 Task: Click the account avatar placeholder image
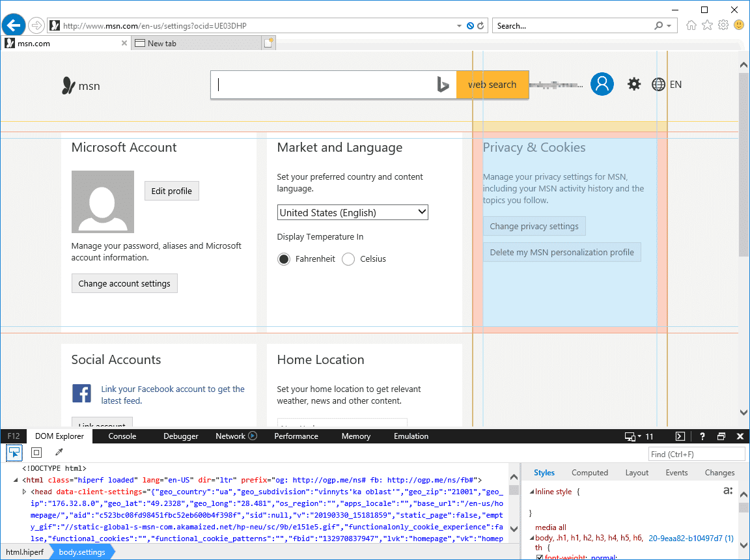click(x=103, y=202)
